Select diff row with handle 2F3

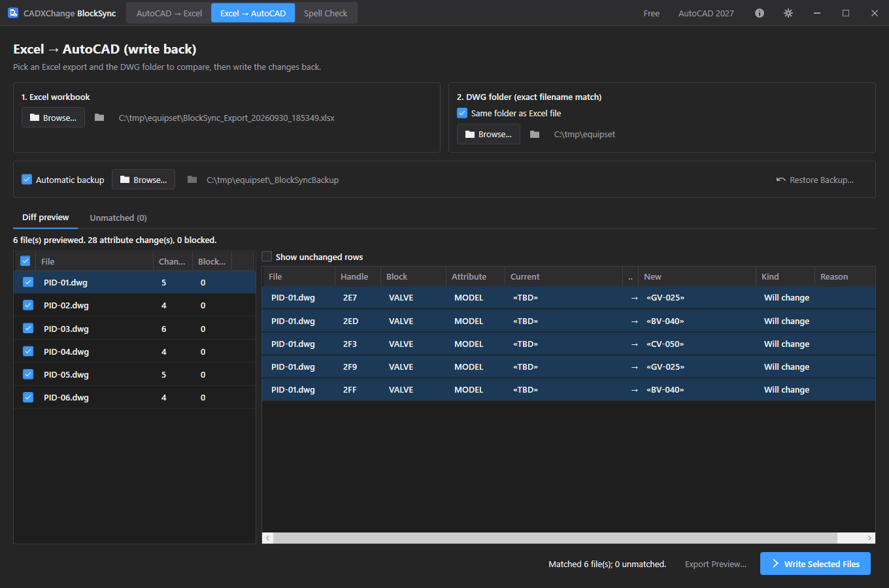click(569, 344)
